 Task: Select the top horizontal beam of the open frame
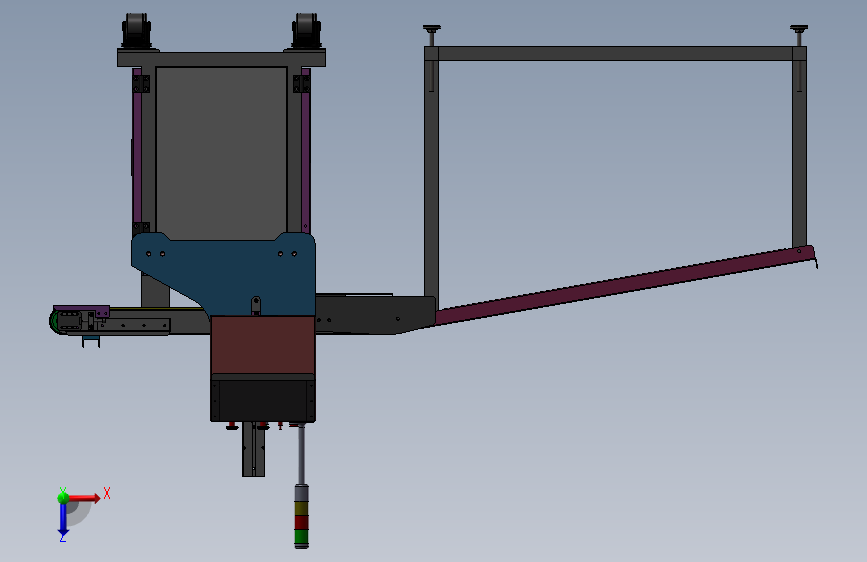(615, 54)
